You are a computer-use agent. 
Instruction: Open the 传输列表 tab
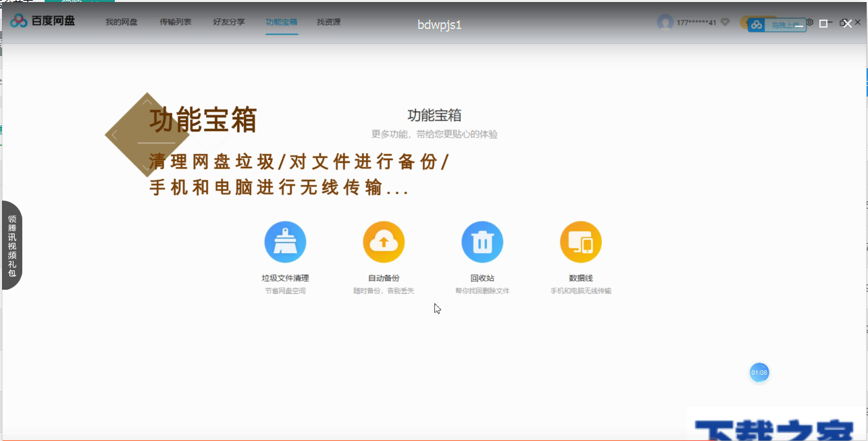coord(174,22)
